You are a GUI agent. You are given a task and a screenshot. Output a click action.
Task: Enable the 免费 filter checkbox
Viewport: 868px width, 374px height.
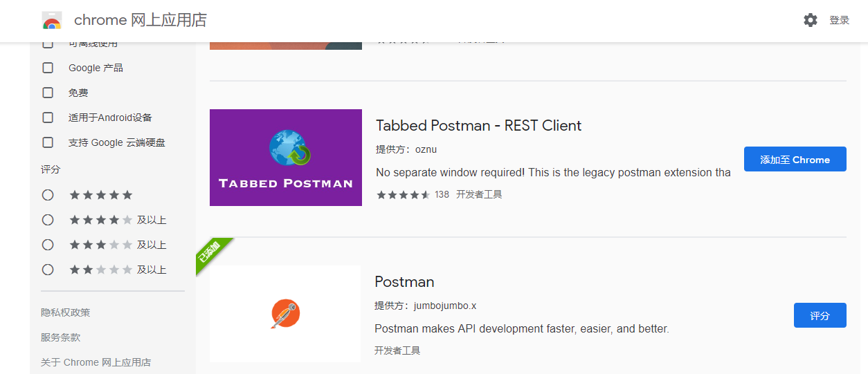[48, 93]
